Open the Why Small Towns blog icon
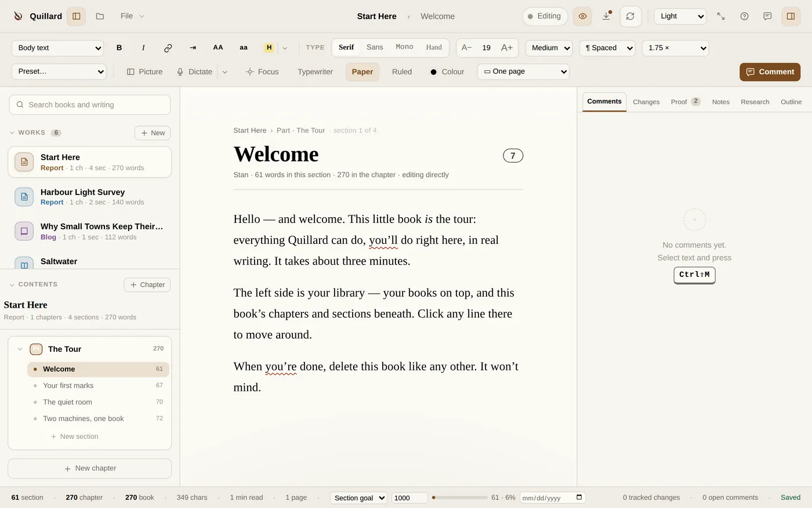The width and height of the screenshot is (812, 508). (x=24, y=231)
